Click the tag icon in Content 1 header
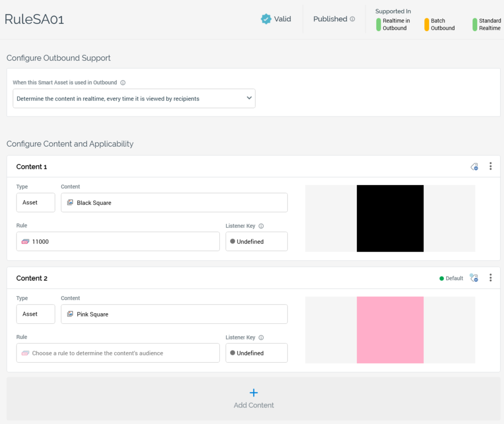 coord(474,167)
